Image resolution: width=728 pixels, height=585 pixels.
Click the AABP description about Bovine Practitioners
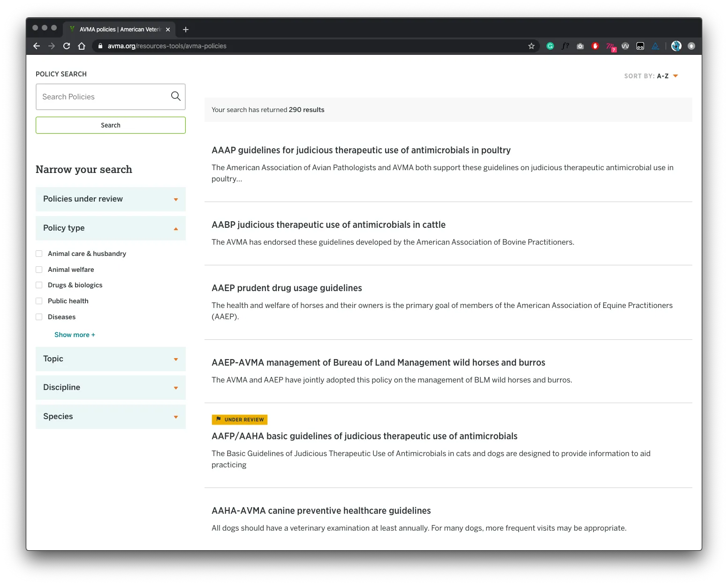[393, 242]
